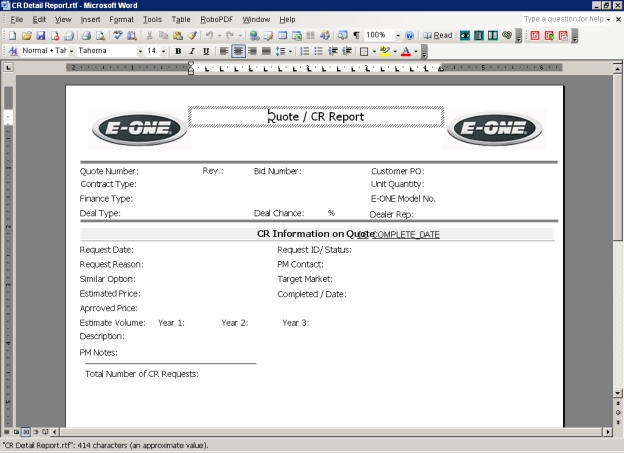This screenshot has width=624, height=453.
Task: Expand the highlight color dropdown arrow
Action: click(395, 51)
